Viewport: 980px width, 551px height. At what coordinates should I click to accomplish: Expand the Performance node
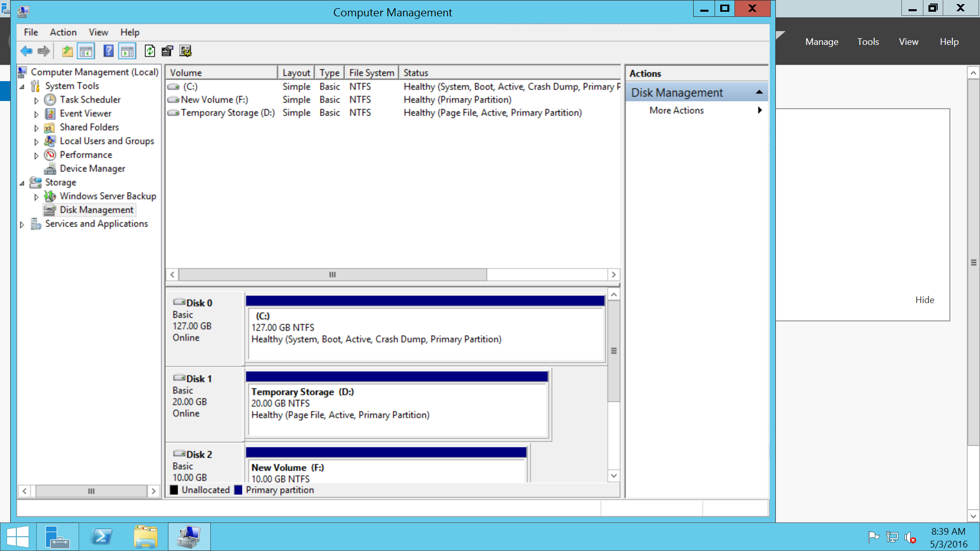tap(36, 155)
